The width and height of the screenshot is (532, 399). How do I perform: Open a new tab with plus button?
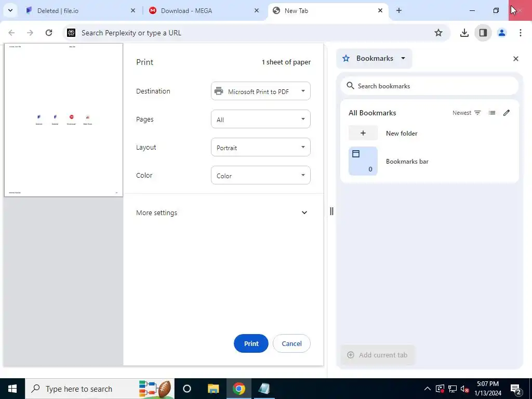pyautogui.click(x=399, y=10)
